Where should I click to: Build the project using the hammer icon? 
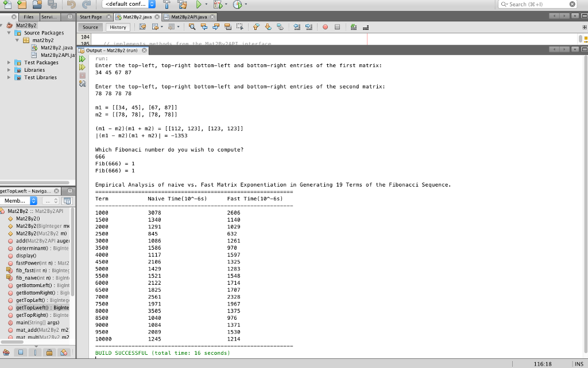pos(167,5)
